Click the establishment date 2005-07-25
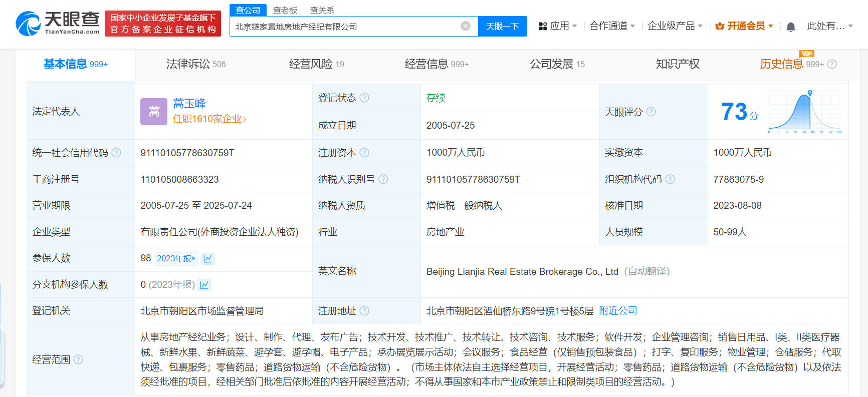The image size is (868, 397). [451, 125]
